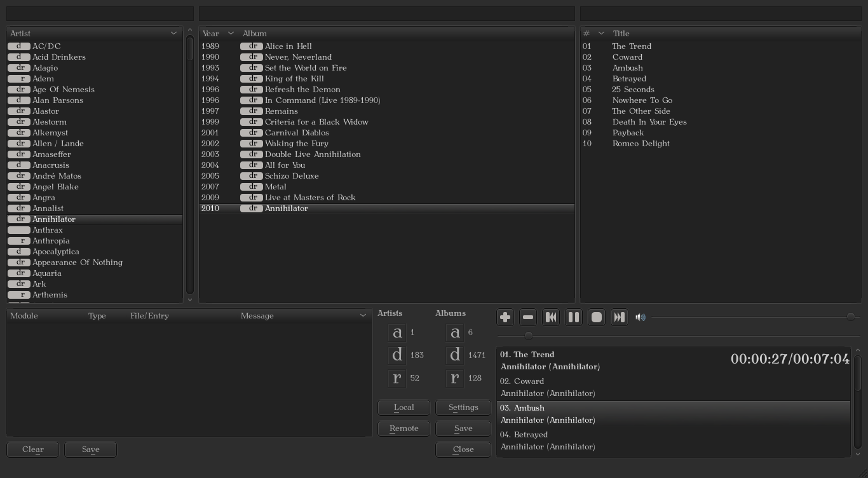Toggle Albums 'r' filter icon
This screenshot has width=868, height=478.
[x=455, y=378]
